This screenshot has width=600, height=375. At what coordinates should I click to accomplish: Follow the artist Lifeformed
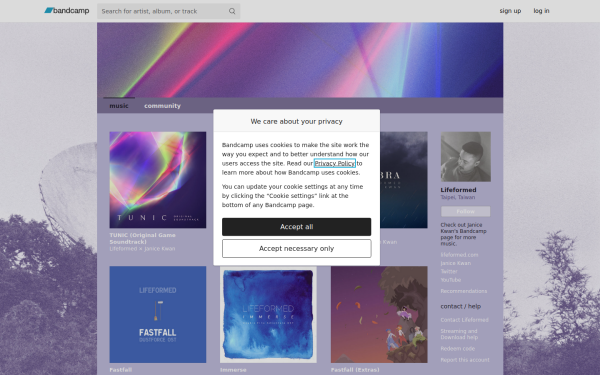465,212
